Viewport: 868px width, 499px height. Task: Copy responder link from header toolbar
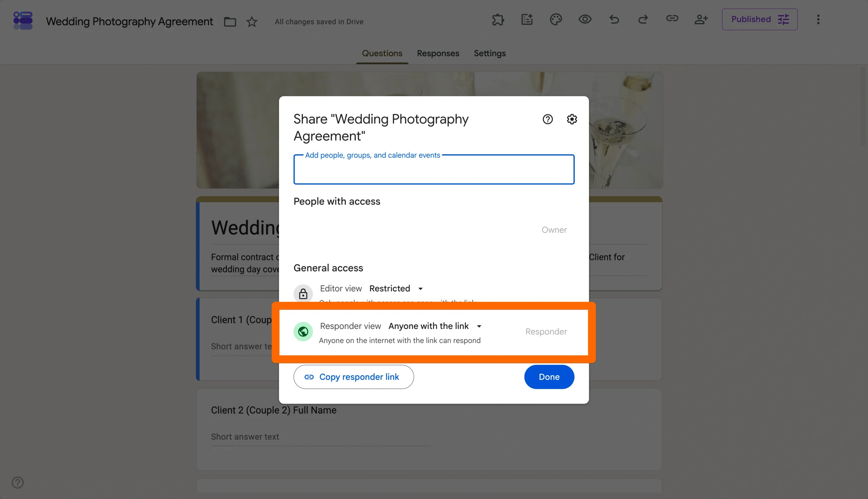click(672, 19)
